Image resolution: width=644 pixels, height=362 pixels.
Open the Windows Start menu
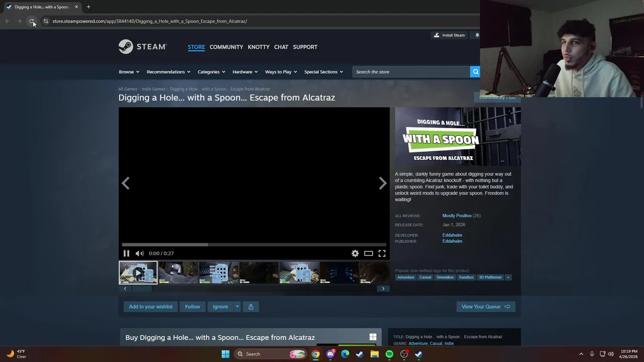click(x=225, y=354)
